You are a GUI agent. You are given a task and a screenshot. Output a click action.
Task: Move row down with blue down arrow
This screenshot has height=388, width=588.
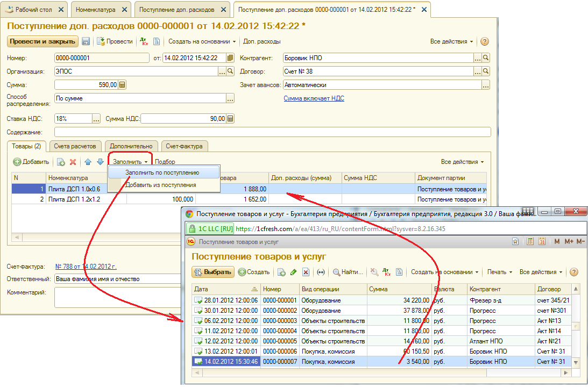click(x=100, y=162)
